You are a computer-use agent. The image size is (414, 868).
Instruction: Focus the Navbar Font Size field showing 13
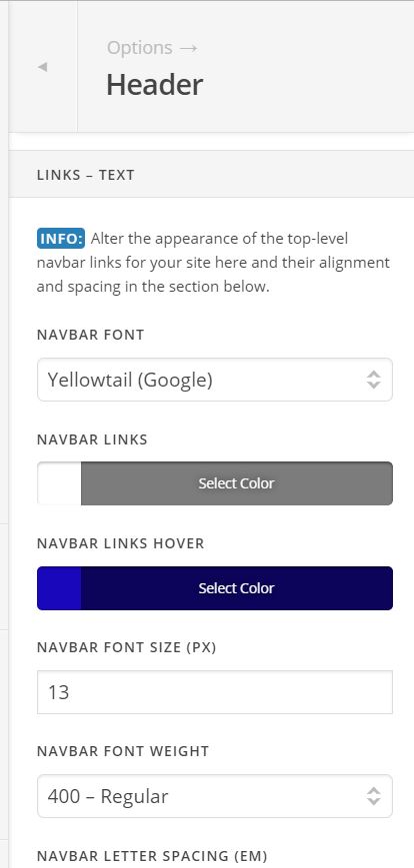[x=215, y=692]
